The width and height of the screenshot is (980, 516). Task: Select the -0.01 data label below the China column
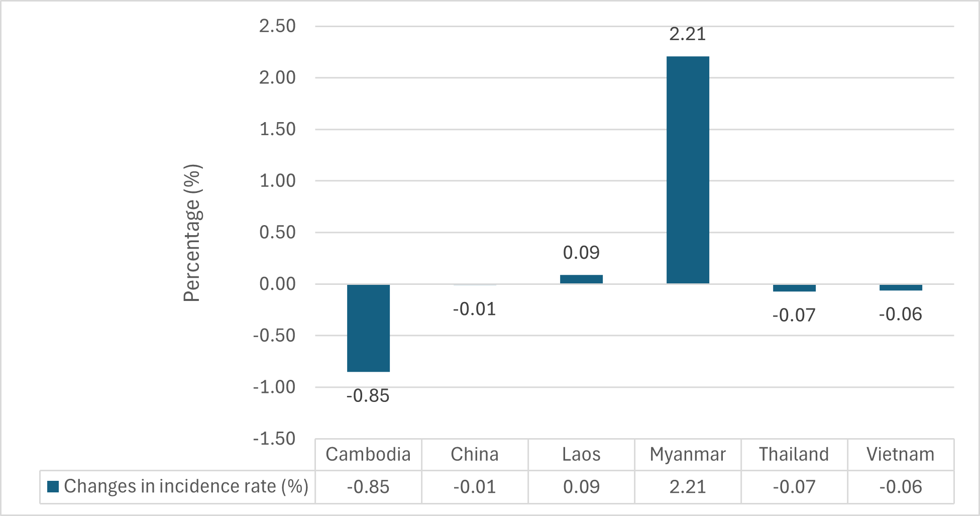[x=475, y=309]
